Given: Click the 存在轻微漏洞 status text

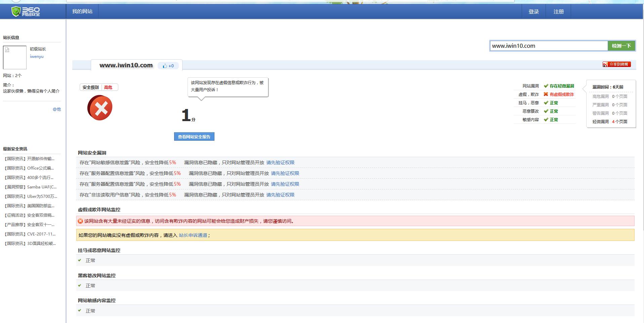Looking at the screenshot, I should tap(562, 86).
